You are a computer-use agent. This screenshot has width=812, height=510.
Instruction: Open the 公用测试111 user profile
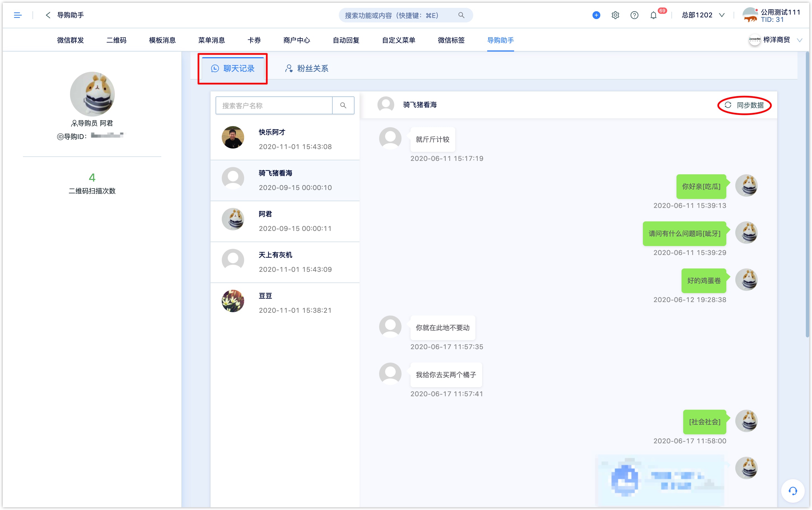(771, 15)
